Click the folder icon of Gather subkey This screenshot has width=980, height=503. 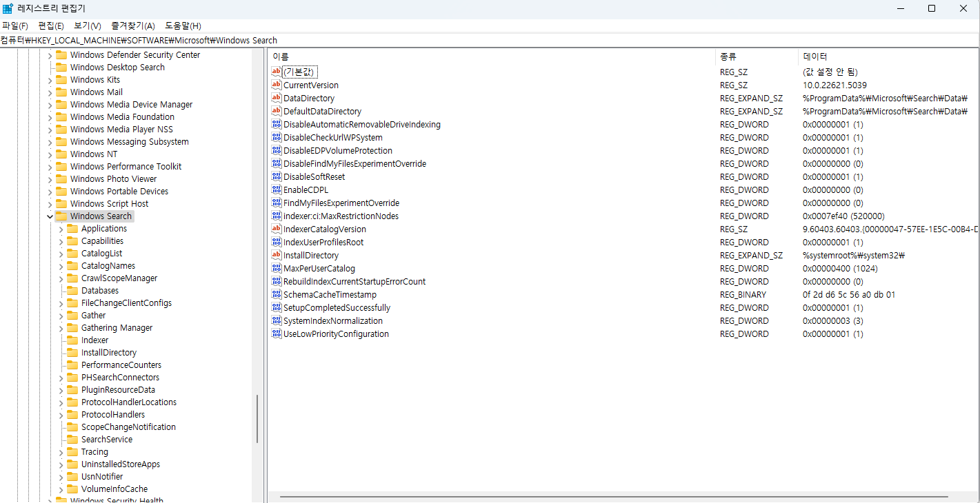(72, 315)
